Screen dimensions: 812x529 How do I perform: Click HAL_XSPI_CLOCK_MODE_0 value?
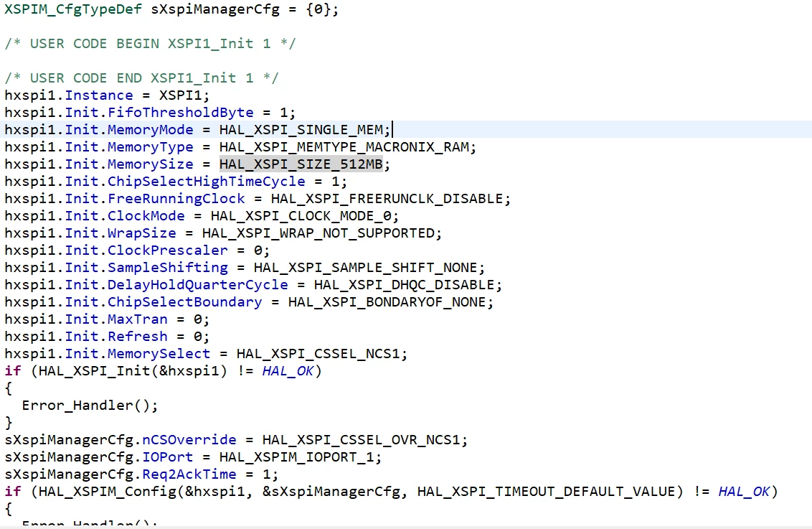301,215
